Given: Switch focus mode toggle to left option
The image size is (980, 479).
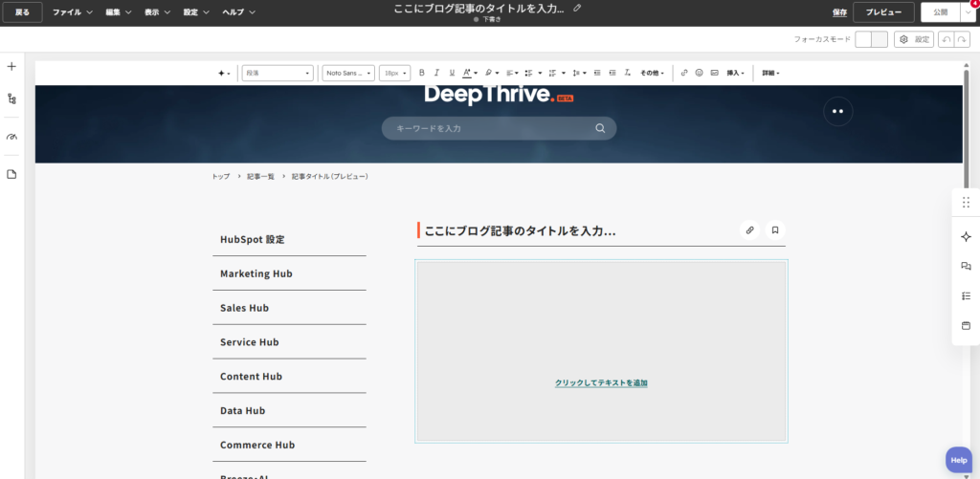Looking at the screenshot, I should pos(863,39).
